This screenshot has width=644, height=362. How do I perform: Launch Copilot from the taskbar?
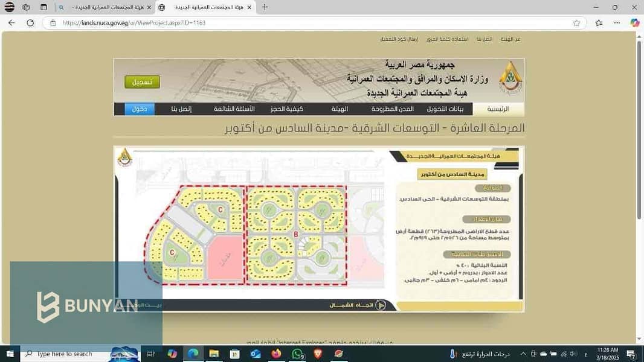click(172, 354)
